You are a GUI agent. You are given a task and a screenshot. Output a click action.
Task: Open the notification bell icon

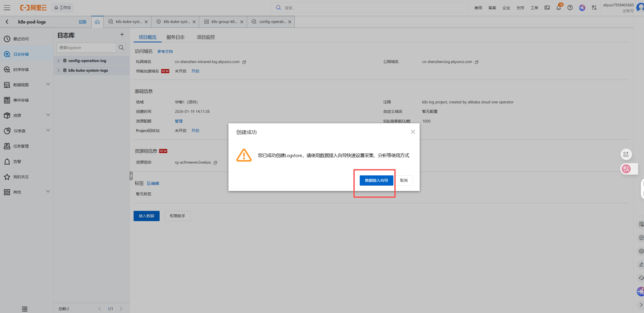(558, 8)
